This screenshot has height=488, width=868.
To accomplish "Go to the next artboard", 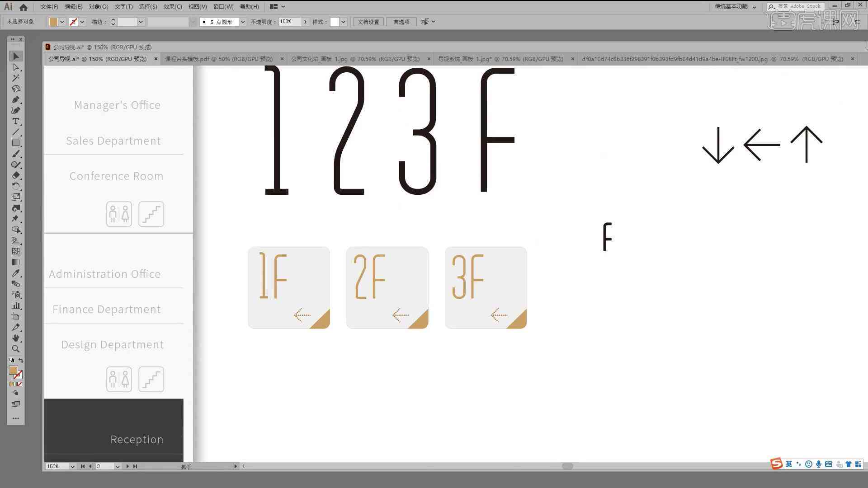I will point(127,466).
